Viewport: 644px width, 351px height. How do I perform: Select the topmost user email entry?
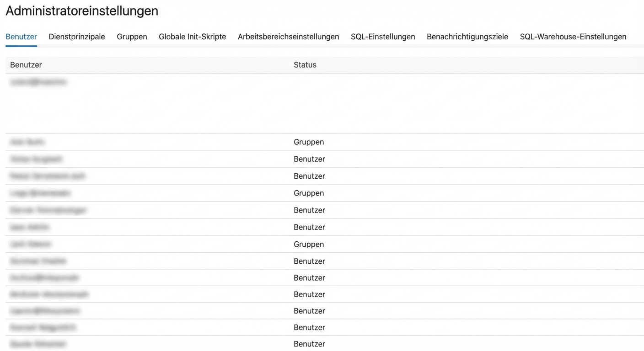pos(38,81)
